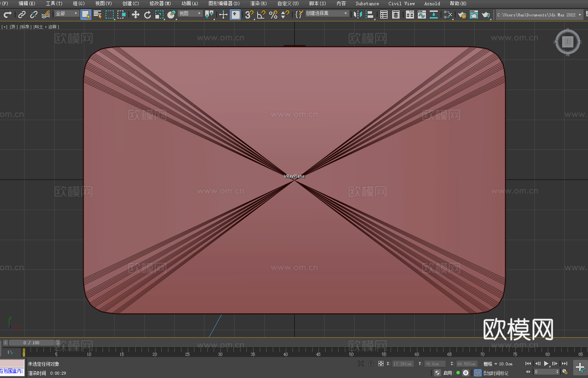Open the 帮助(H) menu

pyautogui.click(x=458, y=3)
